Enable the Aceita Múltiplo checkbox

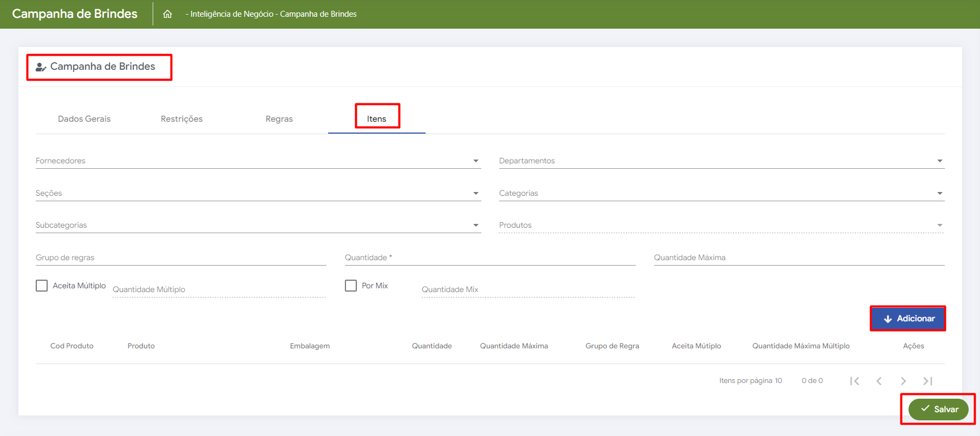[42, 286]
